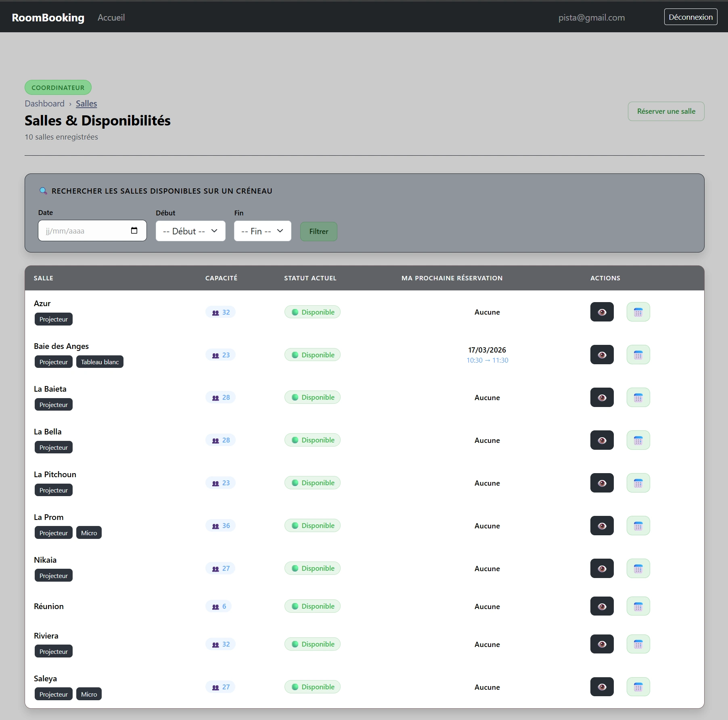This screenshot has height=720, width=728.
Task: Open the Dashboard breadcrumb link
Action: pos(44,104)
